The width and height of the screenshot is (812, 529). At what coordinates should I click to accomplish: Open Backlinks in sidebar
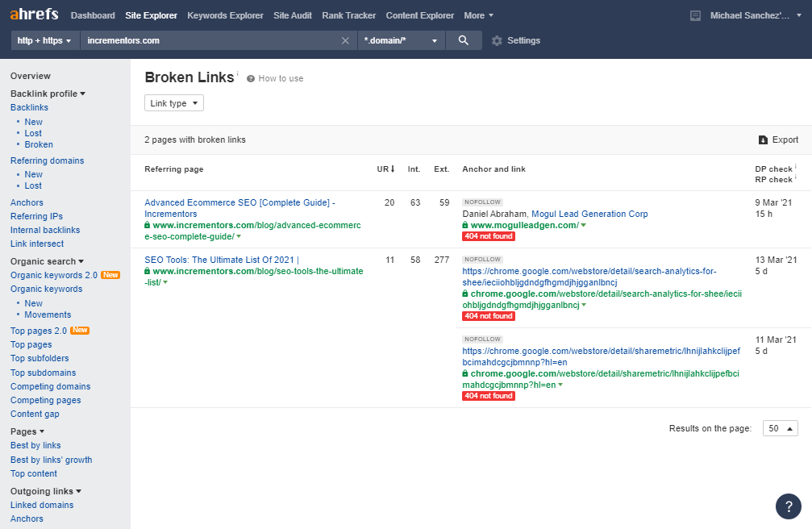click(x=30, y=108)
